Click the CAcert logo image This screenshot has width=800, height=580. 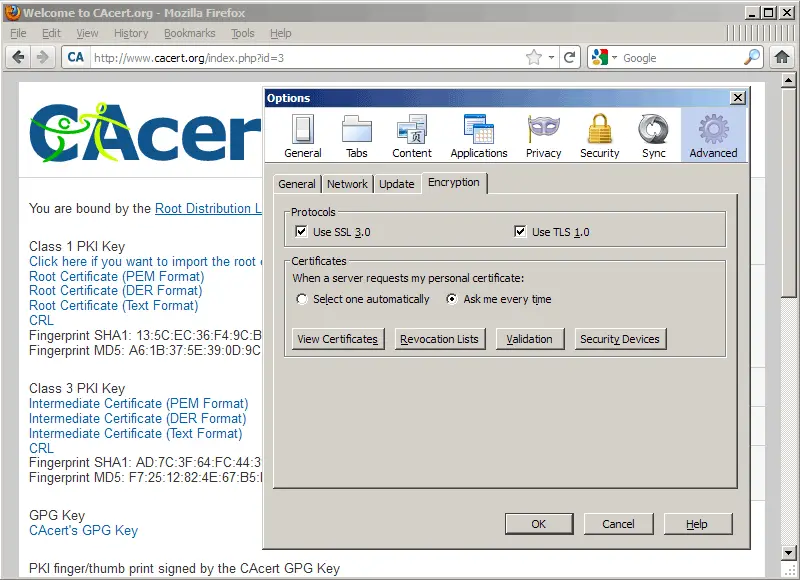pos(145,132)
